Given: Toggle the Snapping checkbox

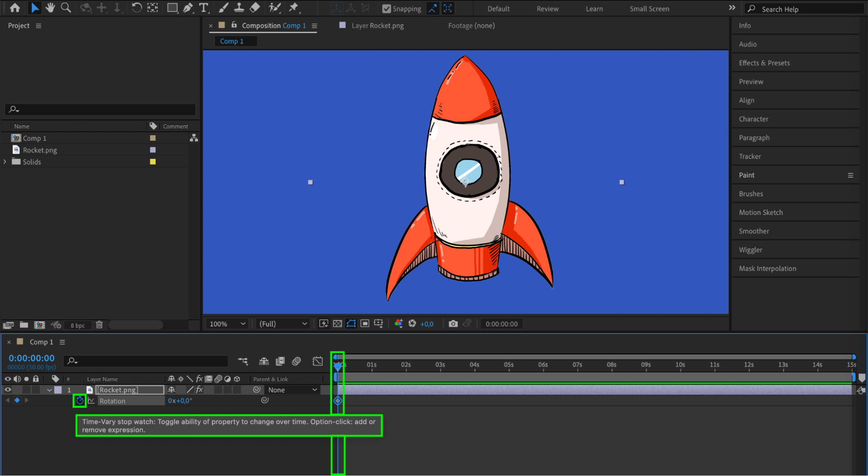Looking at the screenshot, I should 386,9.
